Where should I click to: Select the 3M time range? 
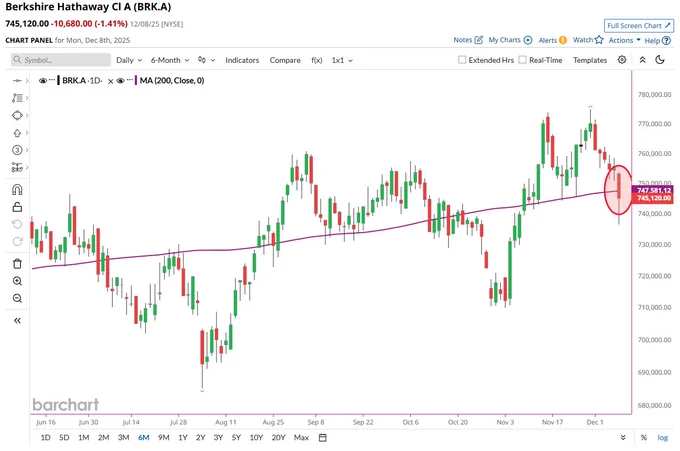pos(124,438)
